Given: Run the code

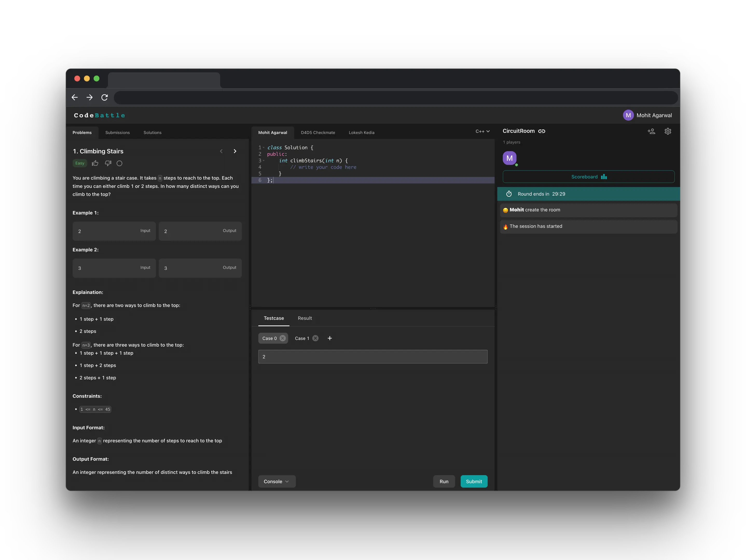Looking at the screenshot, I should coord(444,481).
